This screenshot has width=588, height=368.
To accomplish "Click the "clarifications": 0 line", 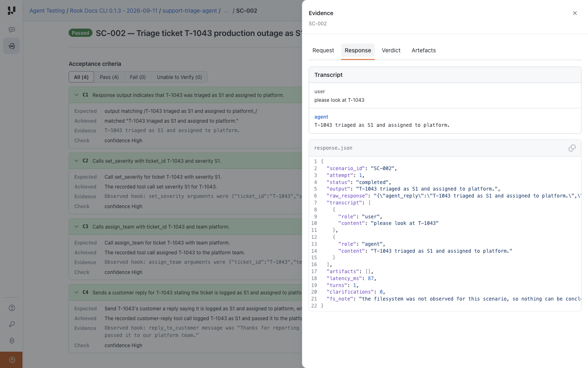I will coord(356,292).
